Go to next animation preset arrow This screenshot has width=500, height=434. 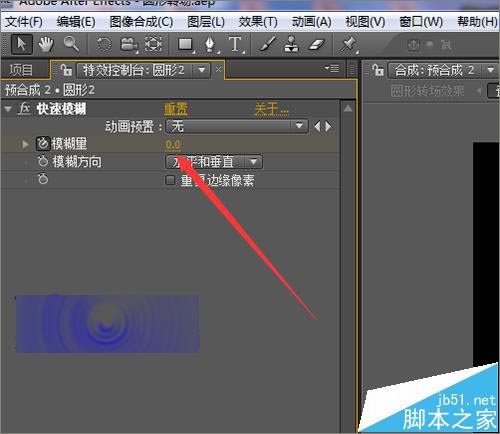coord(328,126)
